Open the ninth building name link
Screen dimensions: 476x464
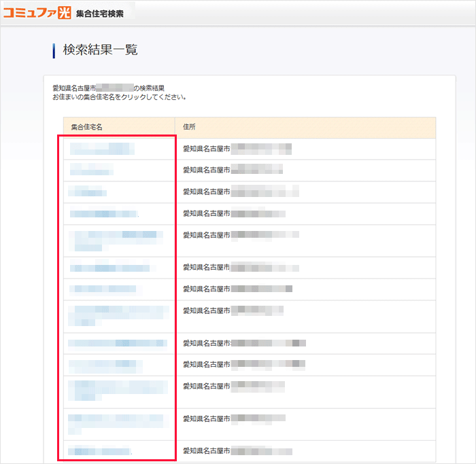point(117,343)
